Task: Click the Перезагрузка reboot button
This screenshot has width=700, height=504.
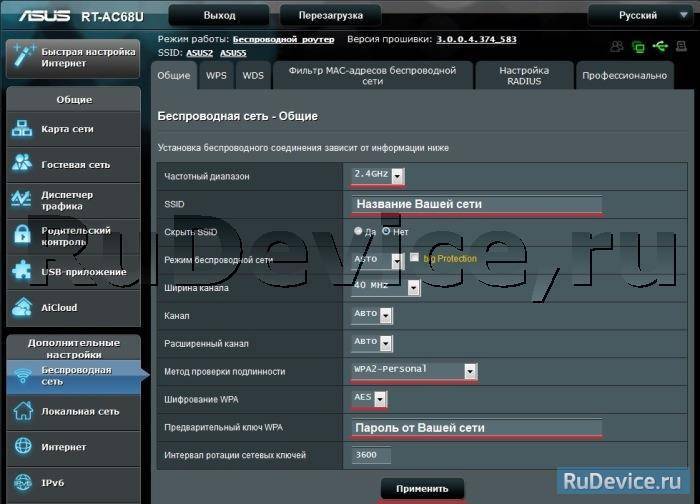Action: [330, 15]
